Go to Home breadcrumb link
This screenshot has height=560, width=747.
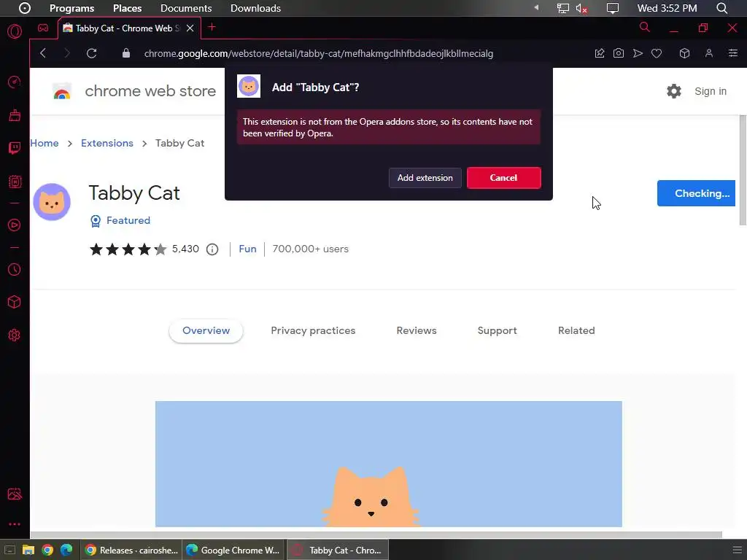[x=44, y=143]
